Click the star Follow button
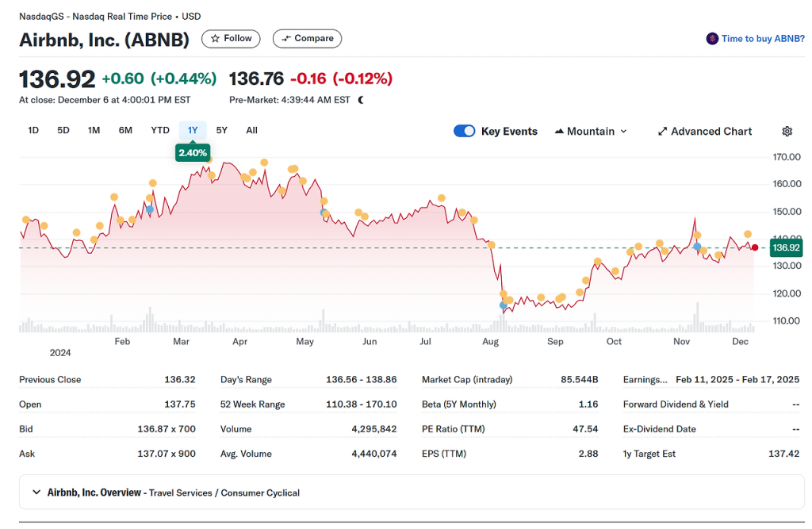 click(x=231, y=39)
